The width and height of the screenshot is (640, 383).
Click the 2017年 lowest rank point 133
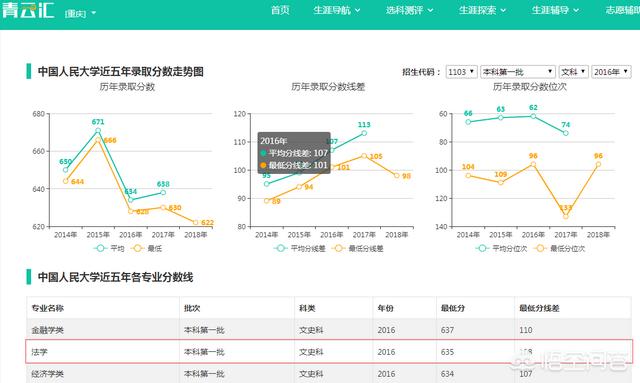[566, 216]
